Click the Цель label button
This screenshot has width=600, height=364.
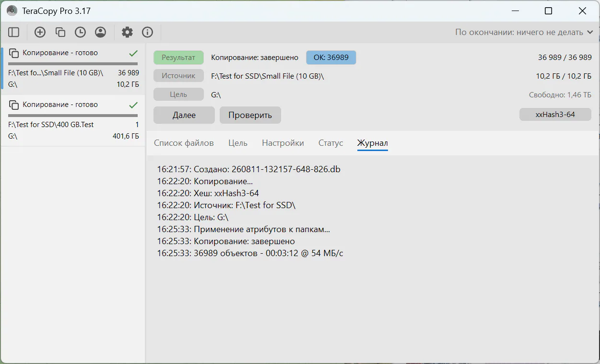pos(178,94)
